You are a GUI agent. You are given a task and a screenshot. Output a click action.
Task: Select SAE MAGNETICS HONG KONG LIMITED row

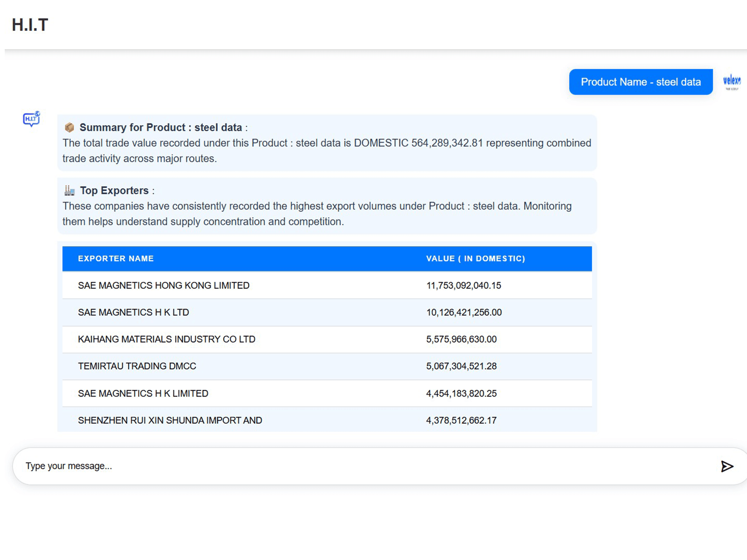(x=164, y=285)
